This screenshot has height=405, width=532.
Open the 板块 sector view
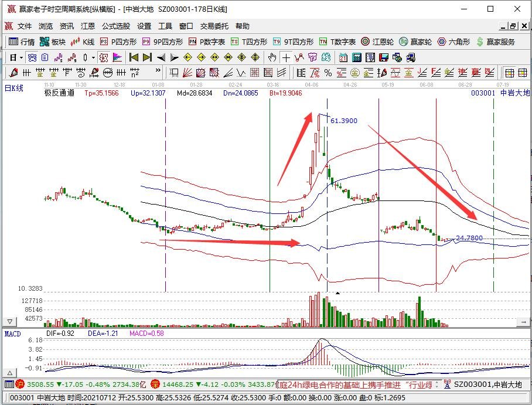(53, 42)
